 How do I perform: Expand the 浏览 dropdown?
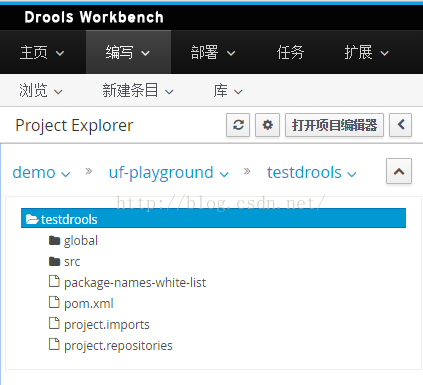coord(41,91)
